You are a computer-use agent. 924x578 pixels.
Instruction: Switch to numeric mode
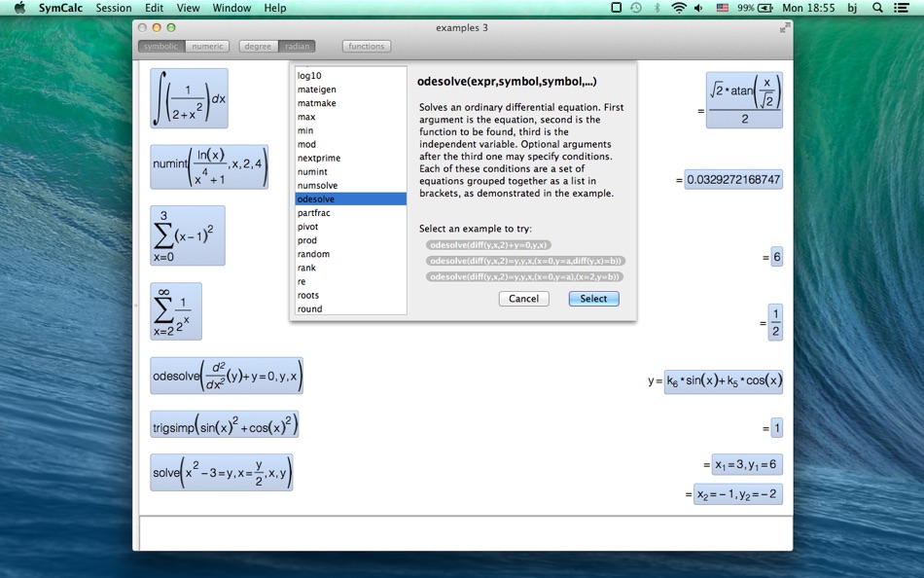(x=207, y=46)
